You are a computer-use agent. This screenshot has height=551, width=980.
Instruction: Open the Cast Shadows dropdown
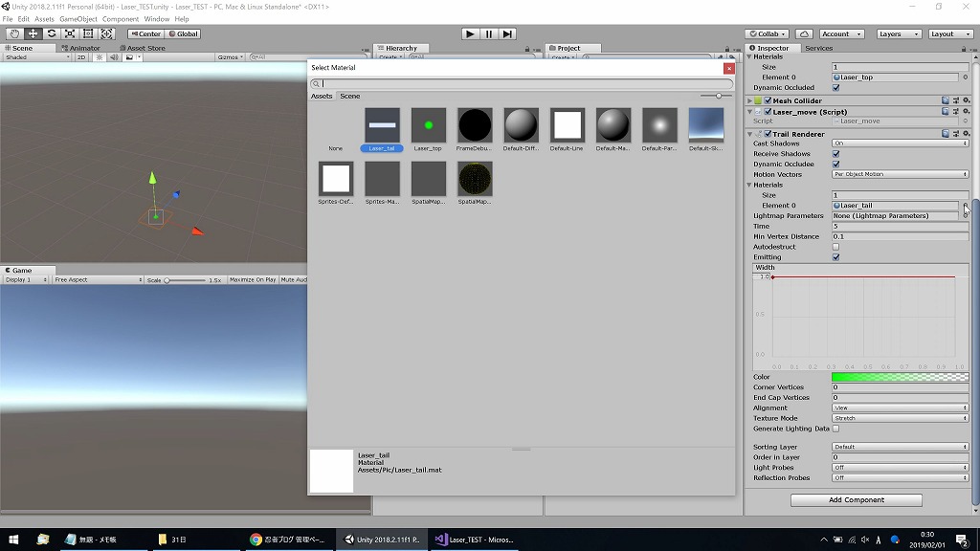coord(900,143)
